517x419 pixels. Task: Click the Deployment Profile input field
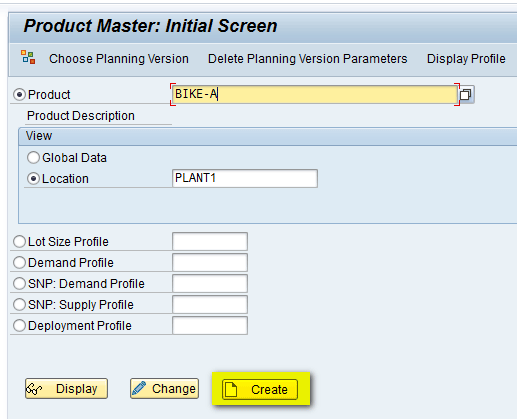coord(210,325)
